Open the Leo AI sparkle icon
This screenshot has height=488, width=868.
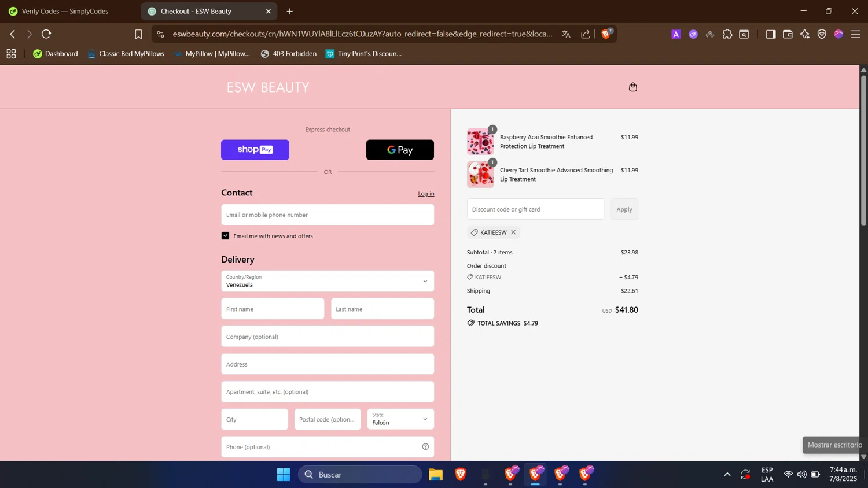[805, 34]
